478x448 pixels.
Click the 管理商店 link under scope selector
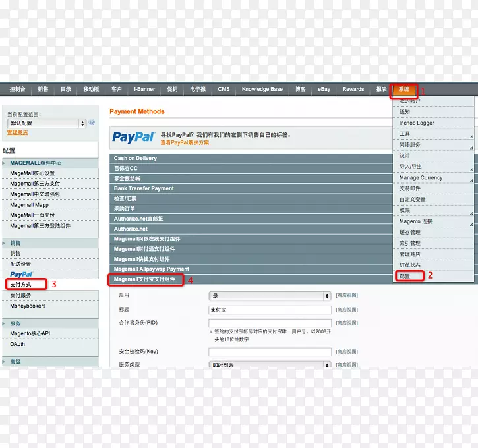[17, 132]
